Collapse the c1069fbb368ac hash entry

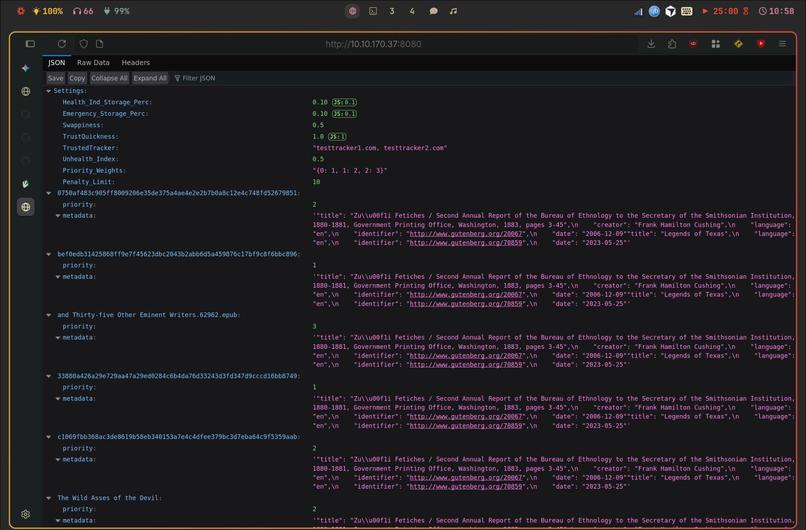(49, 437)
